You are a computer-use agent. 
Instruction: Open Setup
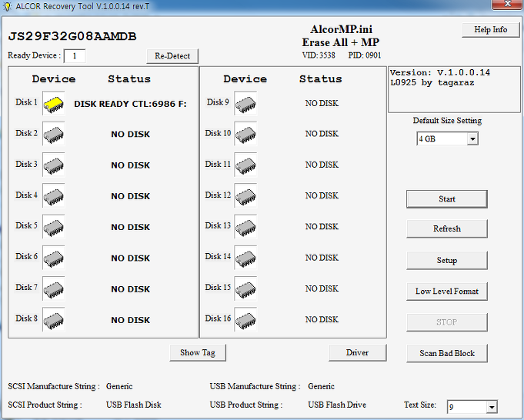(x=447, y=260)
